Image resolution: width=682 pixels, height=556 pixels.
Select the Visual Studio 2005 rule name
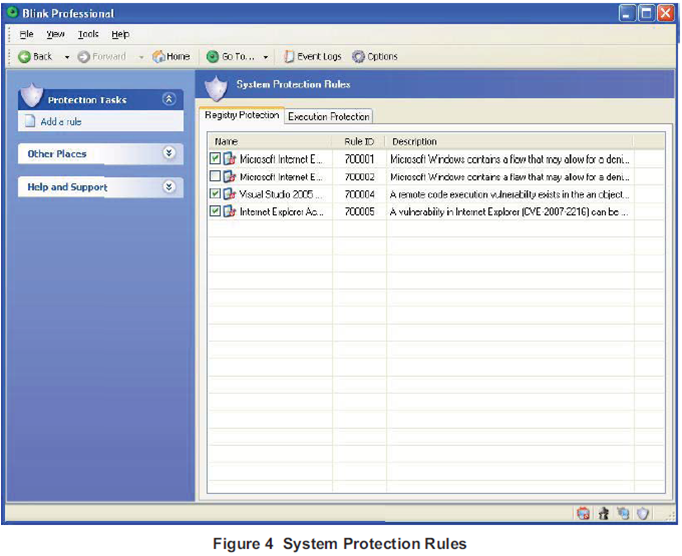click(281, 194)
